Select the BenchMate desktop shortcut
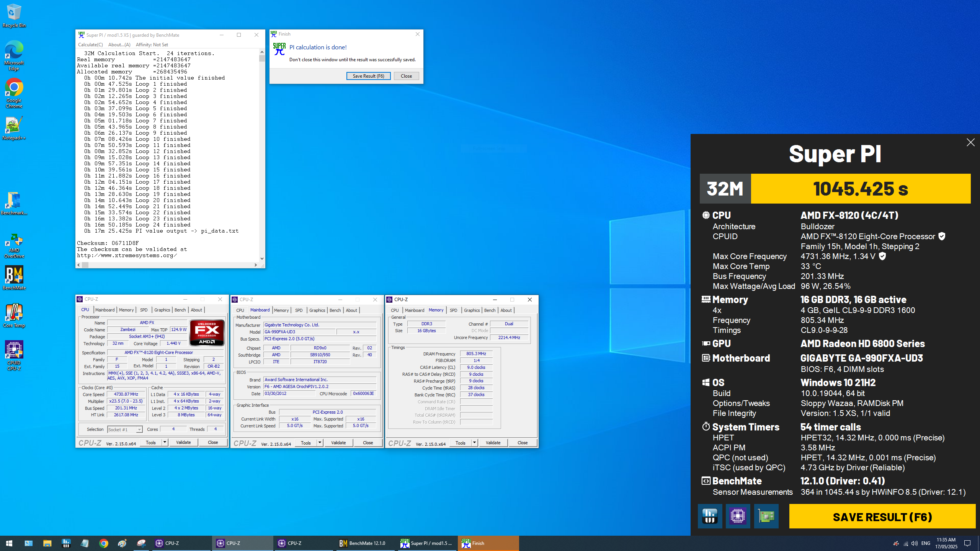This screenshot has height=551, width=980. coord(14,278)
